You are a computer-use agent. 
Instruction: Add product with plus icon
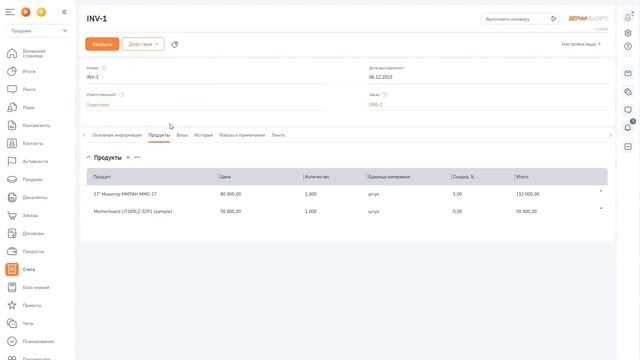pos(128,158)
